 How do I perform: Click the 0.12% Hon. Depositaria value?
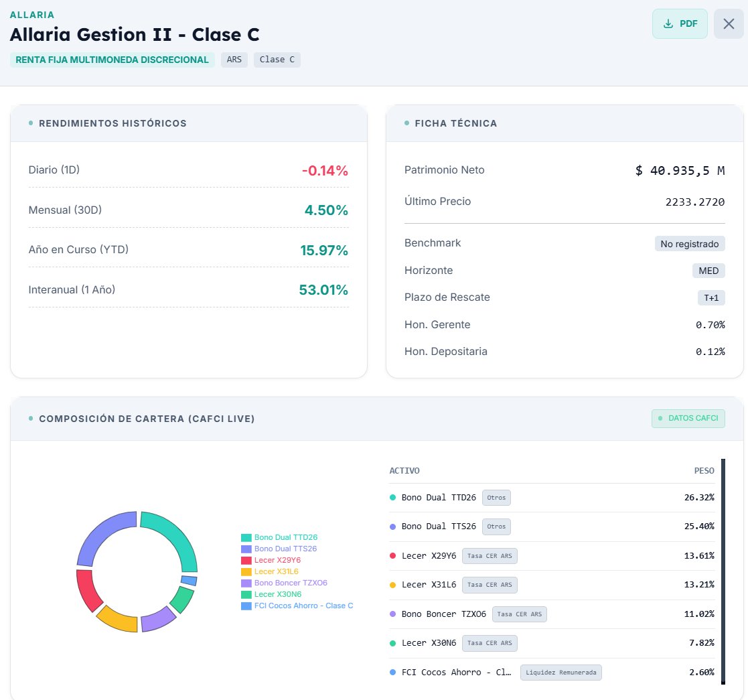[710, 352]
